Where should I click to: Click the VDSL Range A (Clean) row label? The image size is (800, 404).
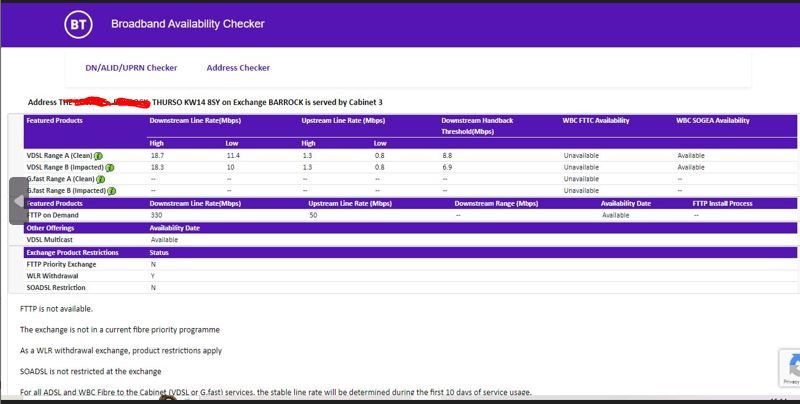pos(60,156)
